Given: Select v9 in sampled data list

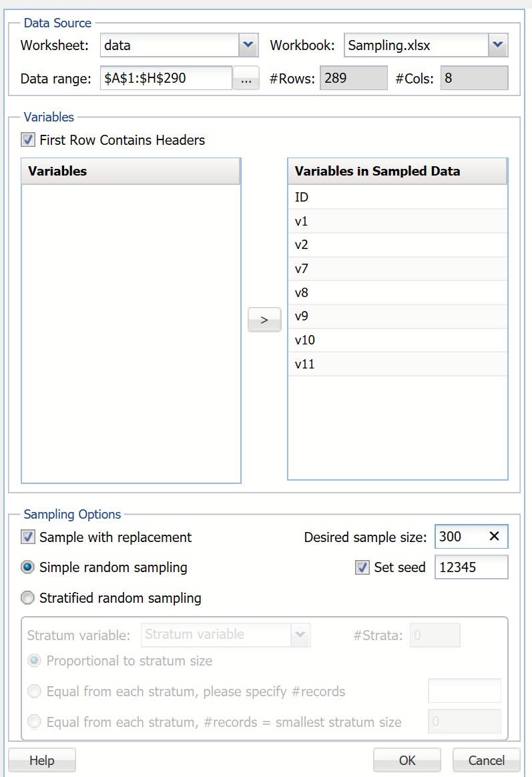Looking at the screenshot, I should pyautogui.click(x=397, y=316).
